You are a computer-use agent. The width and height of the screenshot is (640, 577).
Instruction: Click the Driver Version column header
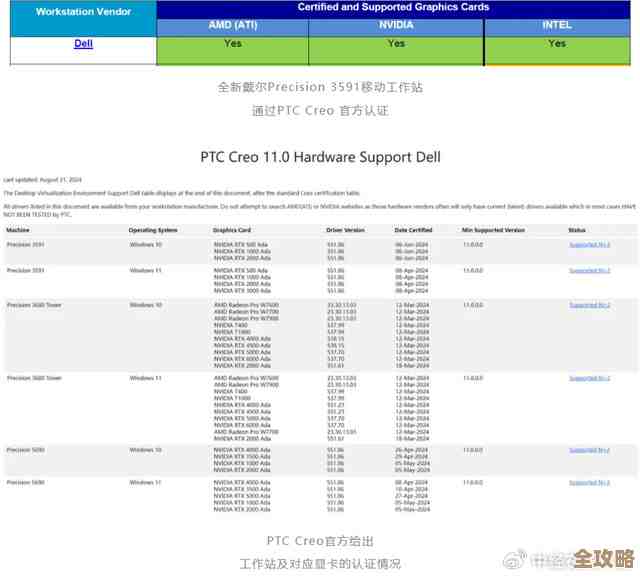[x=345, y=230]
